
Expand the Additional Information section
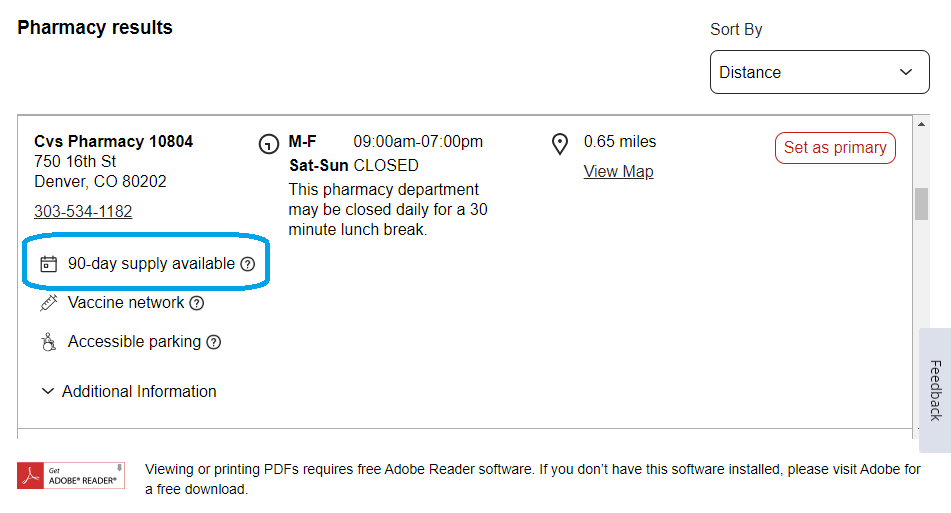pos(129,392)
